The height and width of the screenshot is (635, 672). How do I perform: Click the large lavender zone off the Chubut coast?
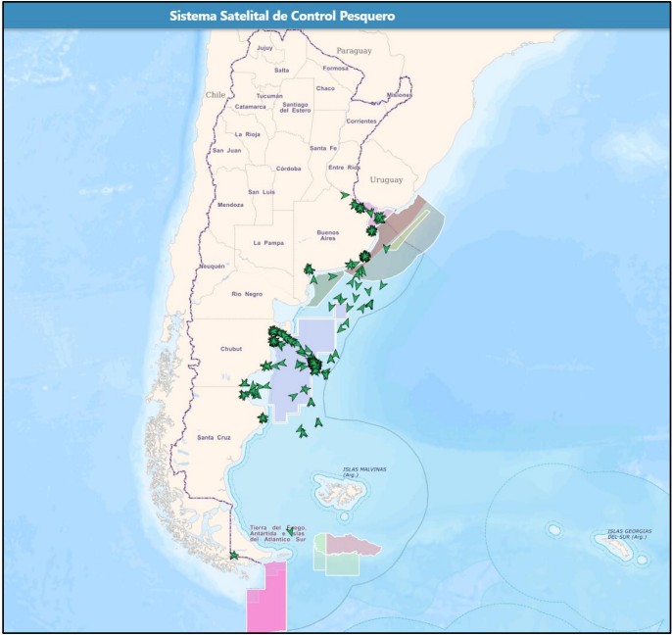point(290,381)
